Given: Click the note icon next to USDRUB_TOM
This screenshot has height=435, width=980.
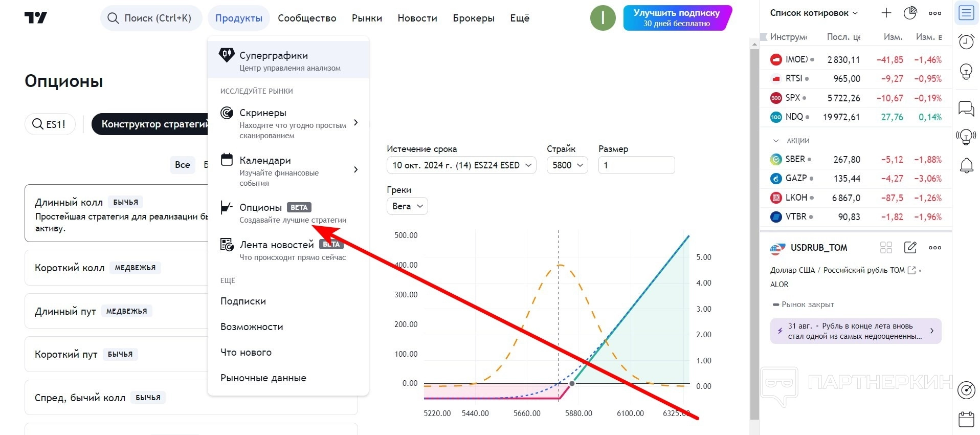Looking at the screenshot, I should pos(910,248).
